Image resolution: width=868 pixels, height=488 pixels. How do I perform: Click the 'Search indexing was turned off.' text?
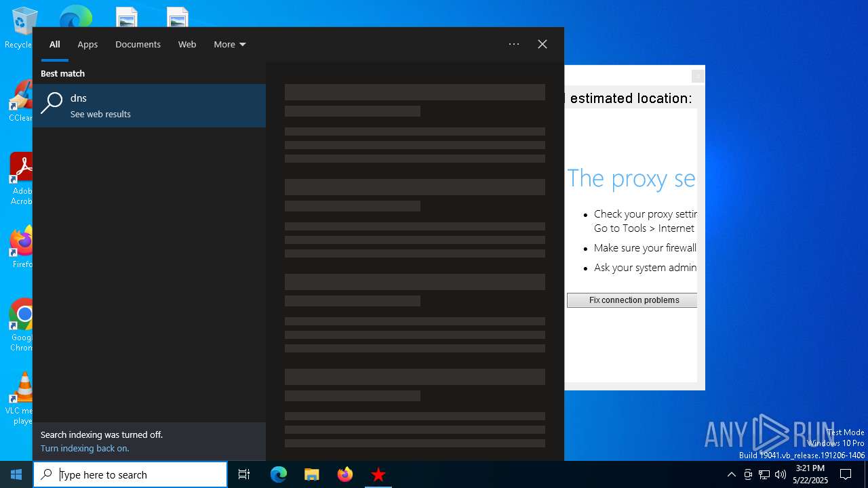[102, 435]
